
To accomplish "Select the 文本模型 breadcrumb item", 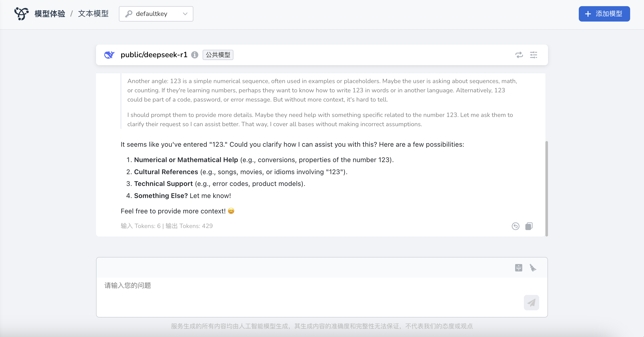I will [93, 14].
